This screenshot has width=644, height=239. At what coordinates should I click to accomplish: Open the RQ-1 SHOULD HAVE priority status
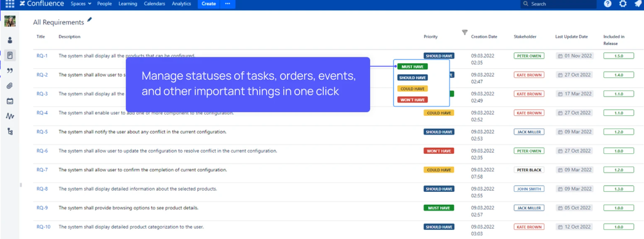tap(438, 56)
